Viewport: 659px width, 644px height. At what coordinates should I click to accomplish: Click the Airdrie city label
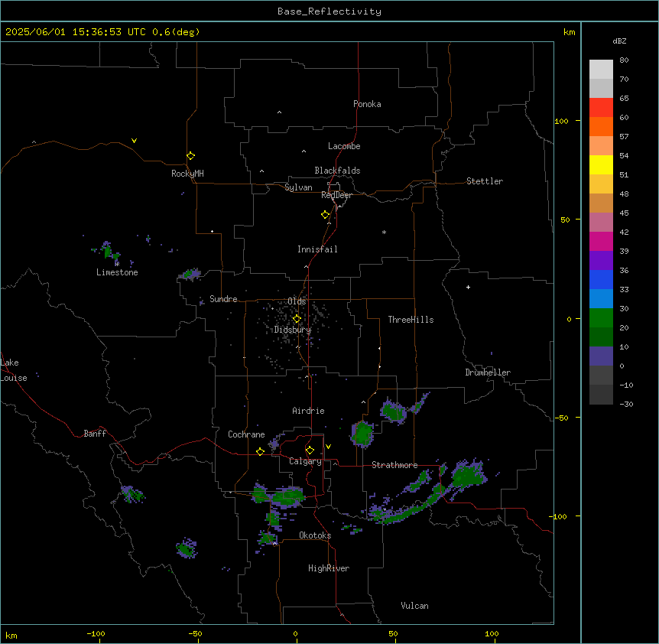click(x=308, y=411)
